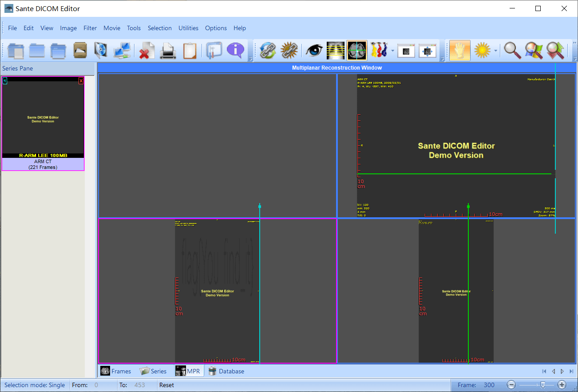Click the second blue folder toolbar icon
The width and height of the screenshot is (578, 392).
(x=37, y=51)
